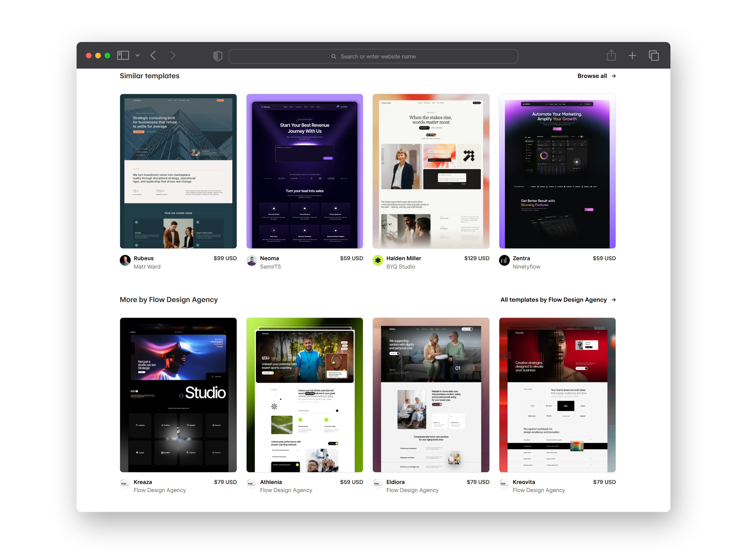This screenshot has width=747, height=560.
Task: Open the Share icon in toolbar
Action: pos(611,55)
